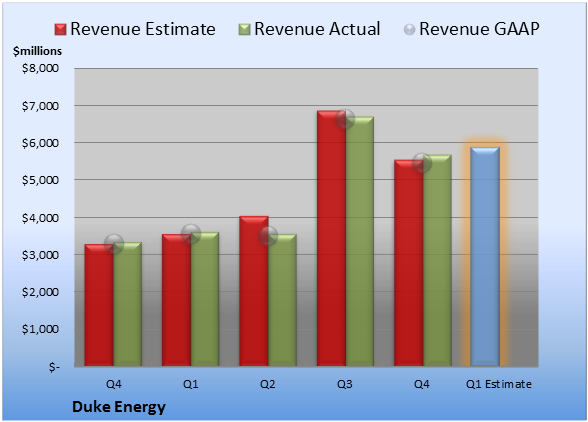588x422 pixels.
Task: Click the GAAP marker above Q3 bars
Action: pos(345,119)
